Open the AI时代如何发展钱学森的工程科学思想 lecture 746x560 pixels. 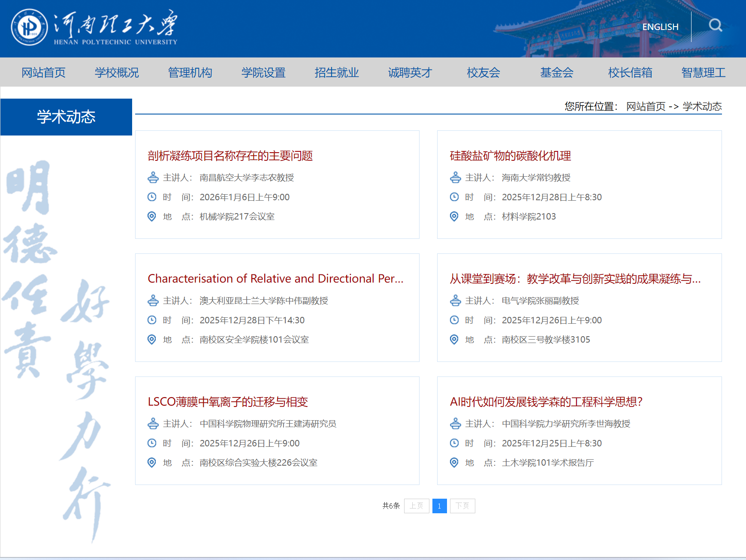pyautogui.click(x=546, y=402)
